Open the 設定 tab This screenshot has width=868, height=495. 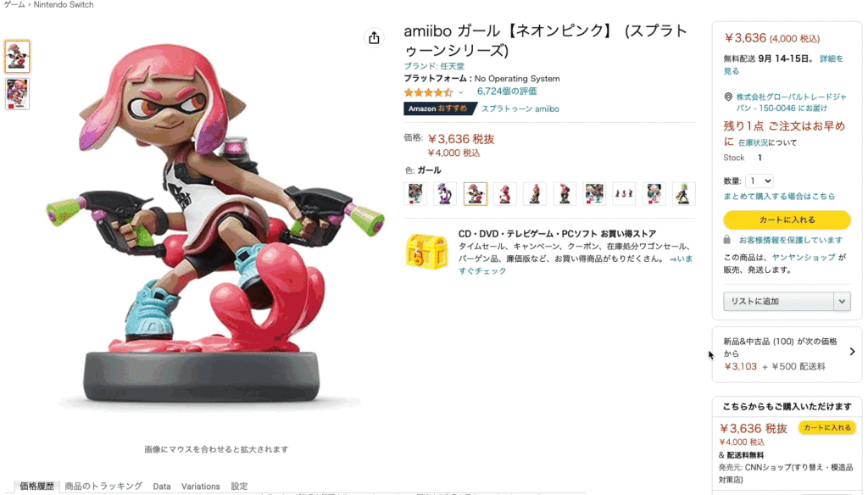pyautogui.click(x=239, y=487)
